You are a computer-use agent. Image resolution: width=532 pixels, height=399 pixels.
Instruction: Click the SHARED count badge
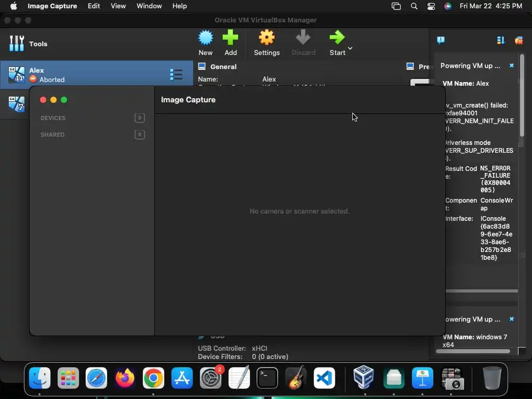(x=139, y=135)
